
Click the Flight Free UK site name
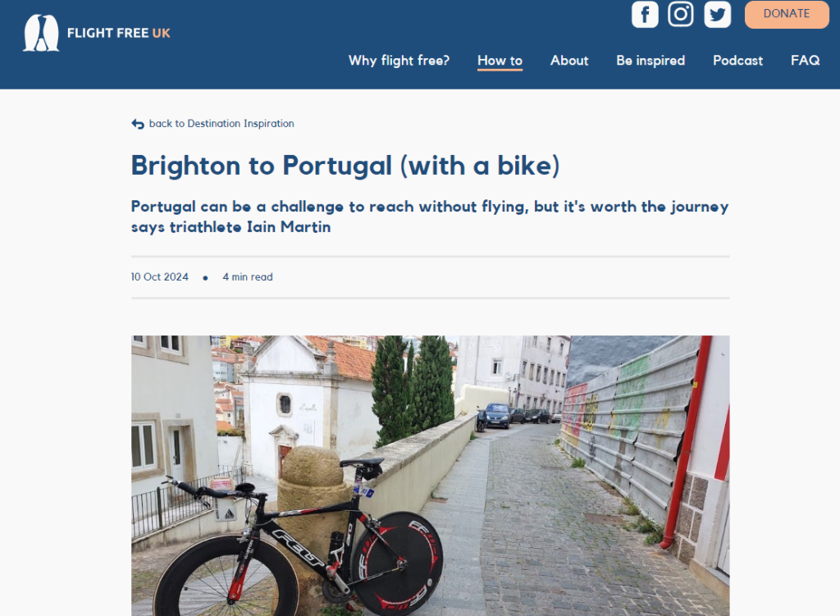(x=119, y=34)
